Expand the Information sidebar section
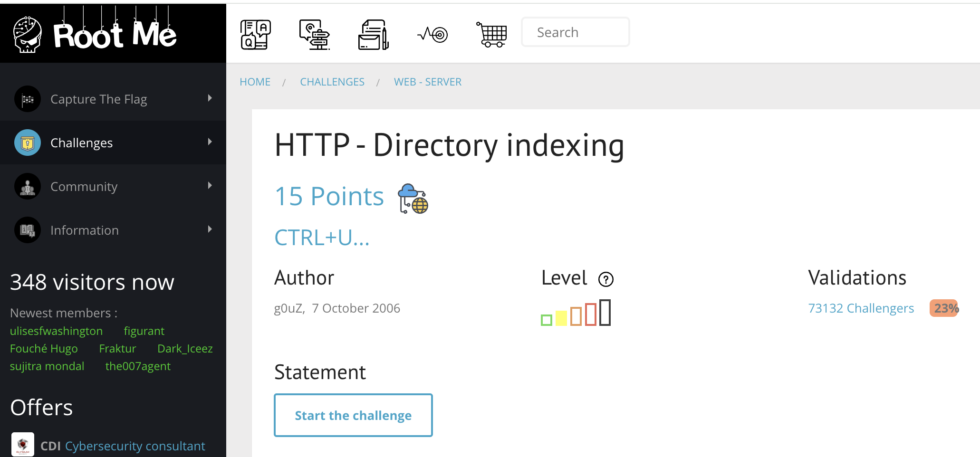Screen dimensions: 980x457 click(210, 229)
